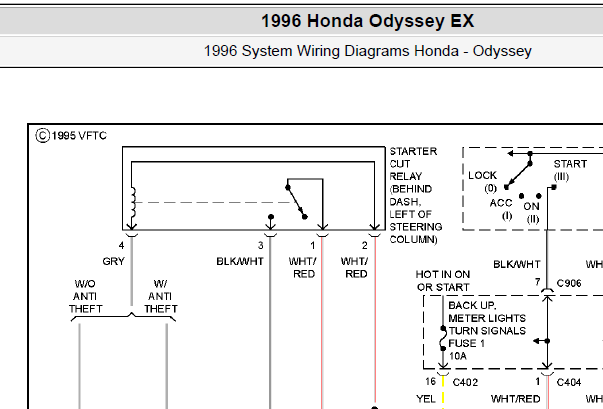Click the 'C906' connector label
This screenshot has width=603, height=409.
pos(569,283)
